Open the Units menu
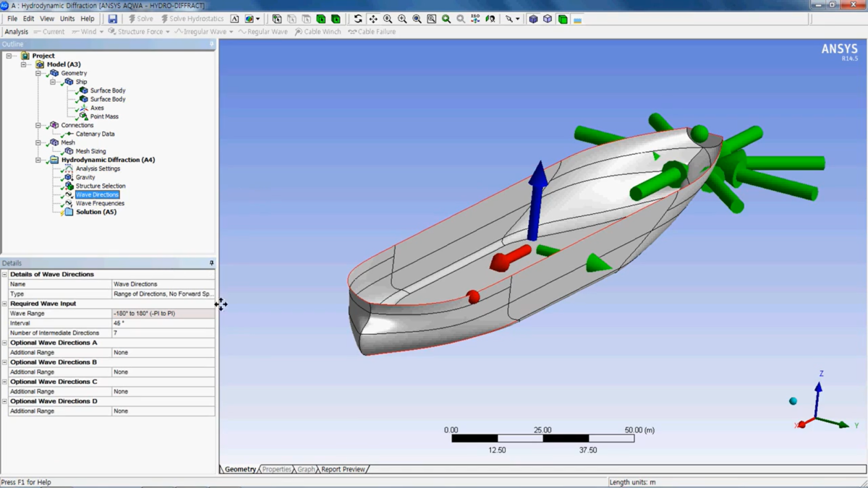 pyautogui.click(x=67, y=19)
